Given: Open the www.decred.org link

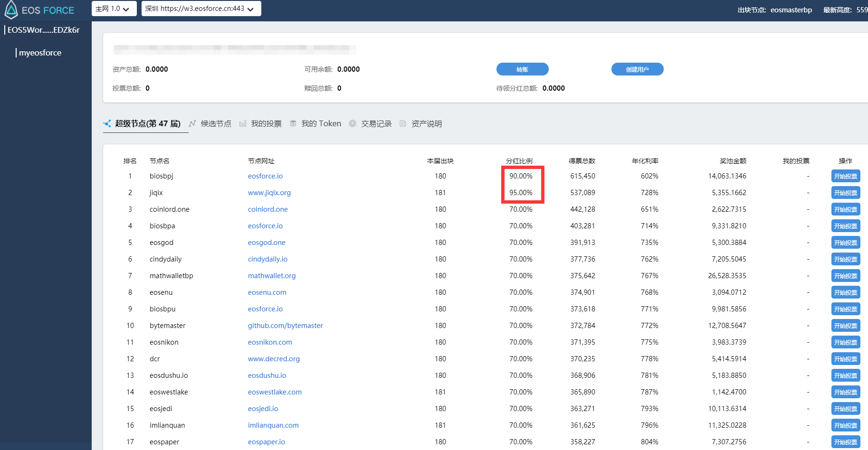Looking at the screenshot, I should click(274, 359).
